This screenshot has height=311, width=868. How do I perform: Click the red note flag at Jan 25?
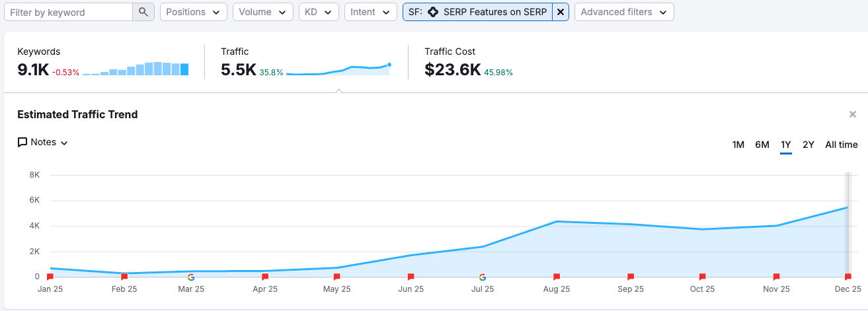[50, 277]
